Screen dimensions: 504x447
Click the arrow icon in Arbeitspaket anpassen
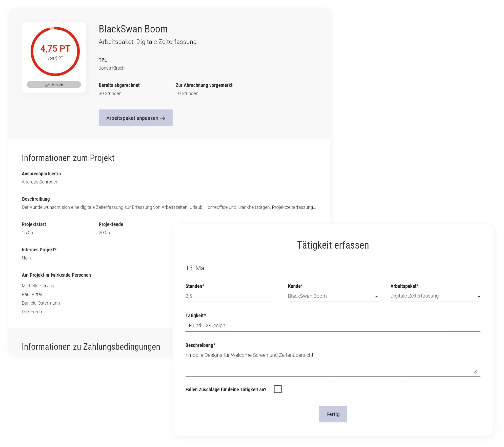[163, 118]
